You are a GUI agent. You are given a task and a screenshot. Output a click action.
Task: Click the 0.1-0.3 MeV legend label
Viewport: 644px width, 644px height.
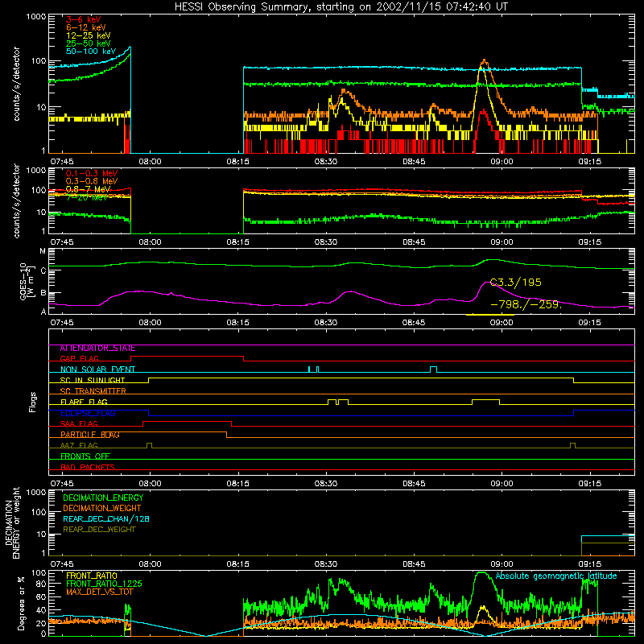[x=92, y=173]
